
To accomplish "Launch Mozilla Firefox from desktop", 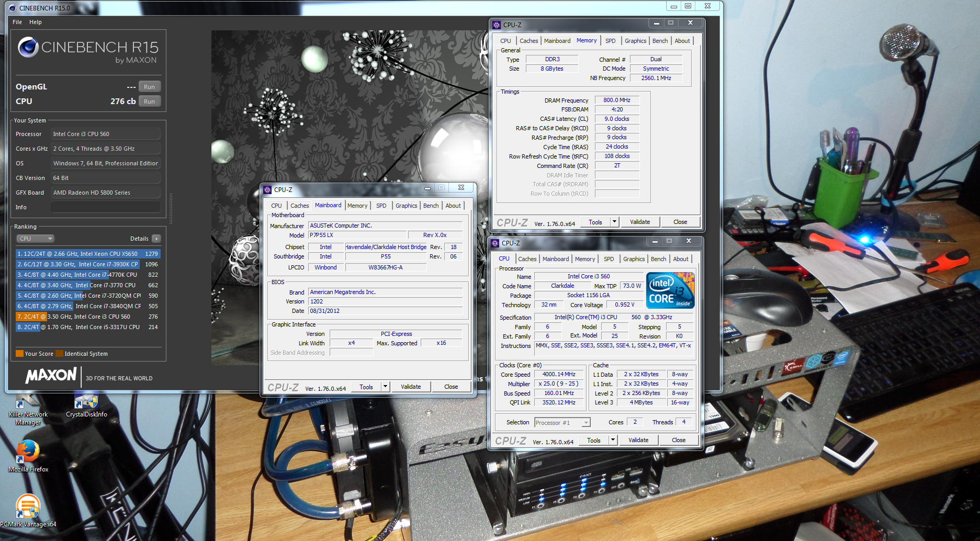I will (28, 456).
